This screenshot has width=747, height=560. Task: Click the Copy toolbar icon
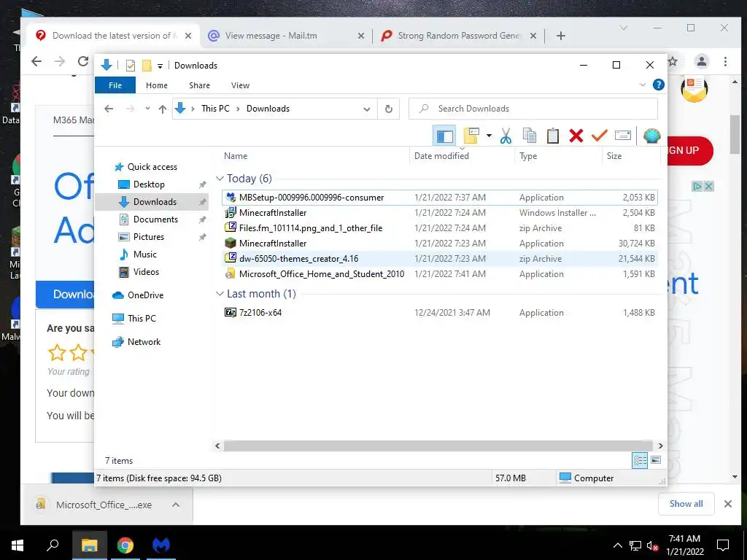pos(530,136)
